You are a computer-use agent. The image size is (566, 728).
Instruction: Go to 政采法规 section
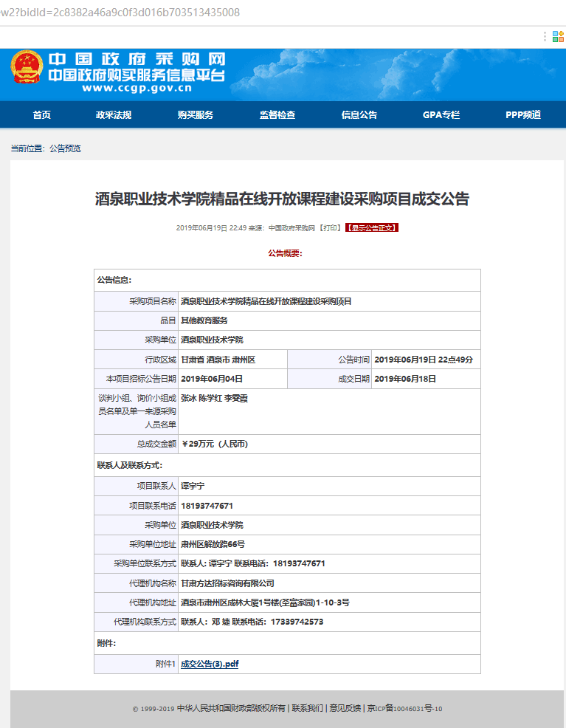(x=114, y=115)
